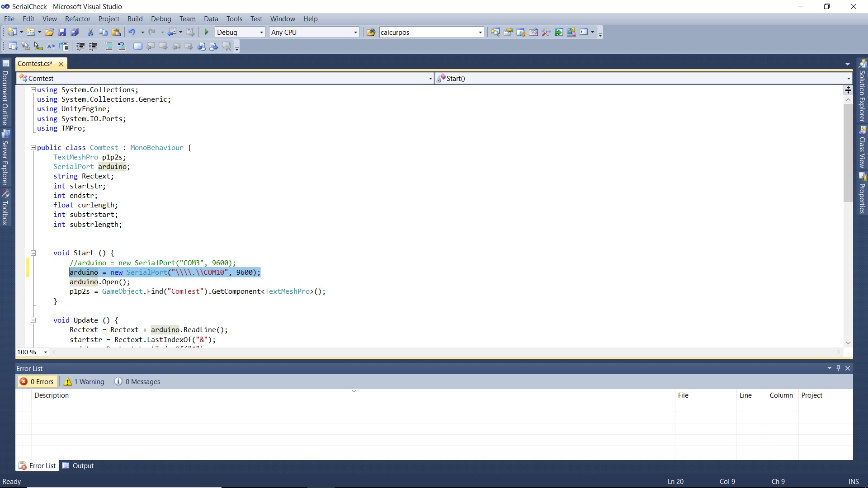Click the Display Parameter Info icon
This screenshot has height=488, width=868.
point(26,46)
